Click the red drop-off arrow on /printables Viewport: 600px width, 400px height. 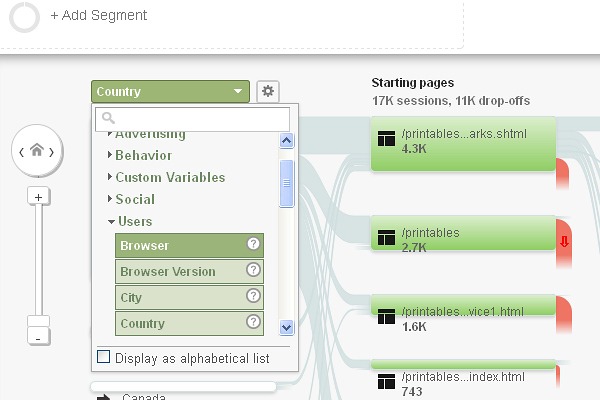pos(564,242)
